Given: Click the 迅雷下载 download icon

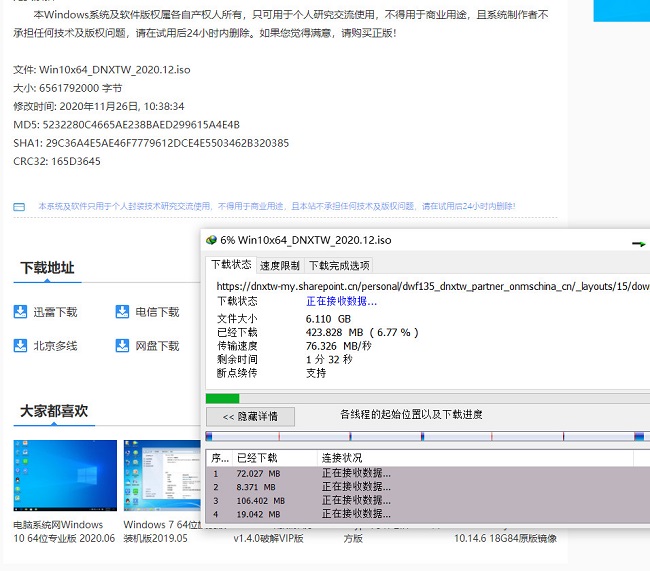Looking at the screenshot, I should (x=20, y=311).
